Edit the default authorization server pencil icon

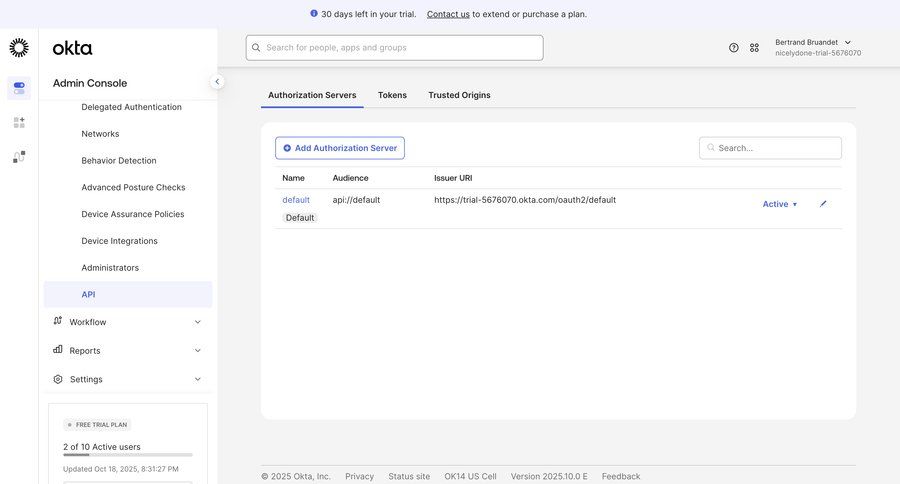823,204
